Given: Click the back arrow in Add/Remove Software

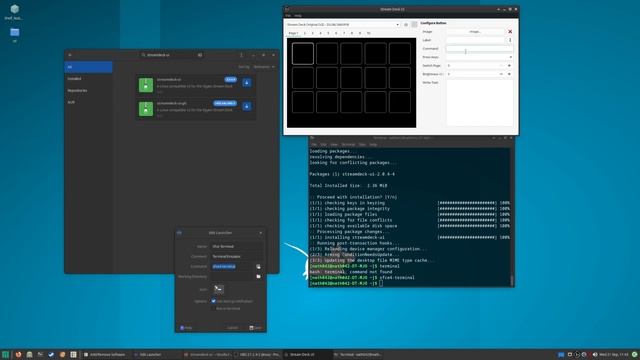Looking at the screenshot, I should pyautogui.click(x=70, y=55).
